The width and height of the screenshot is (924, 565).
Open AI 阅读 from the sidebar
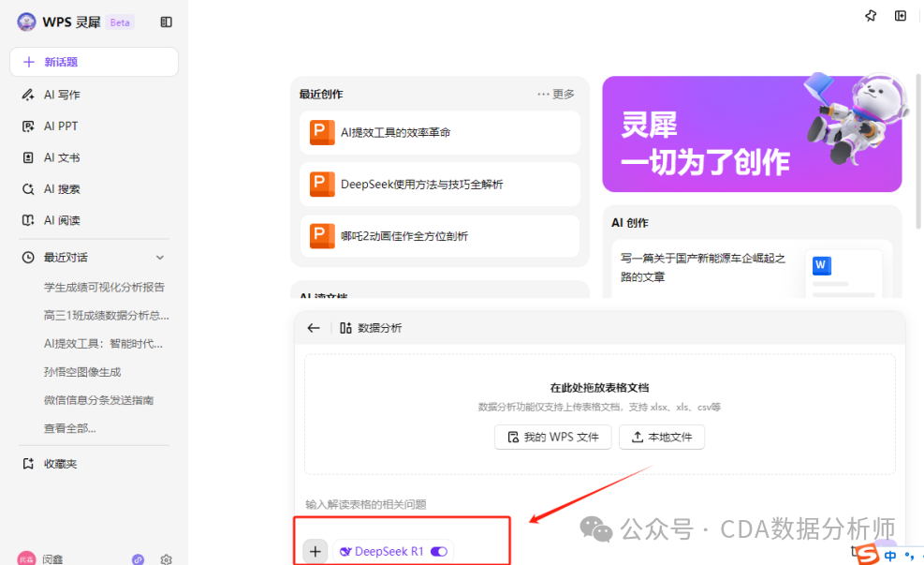62,220
